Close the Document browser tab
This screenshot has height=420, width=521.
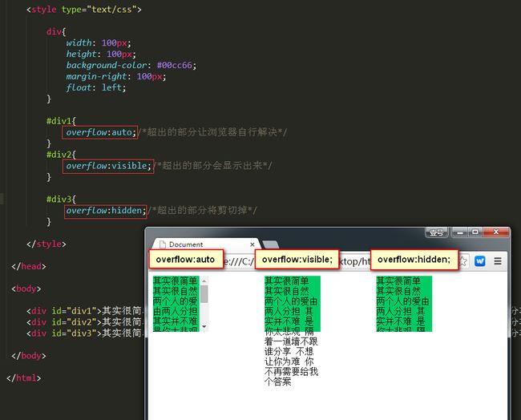click(252, 244)
